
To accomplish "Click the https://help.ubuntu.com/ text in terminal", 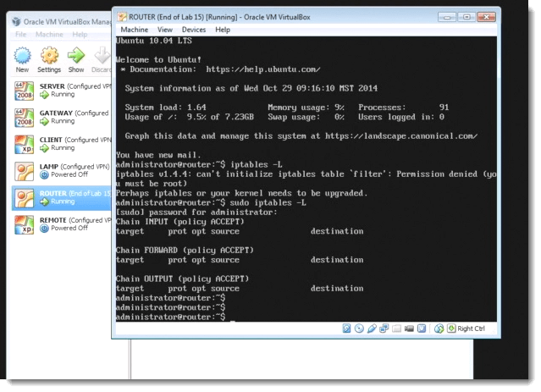I will click(263, 69).
